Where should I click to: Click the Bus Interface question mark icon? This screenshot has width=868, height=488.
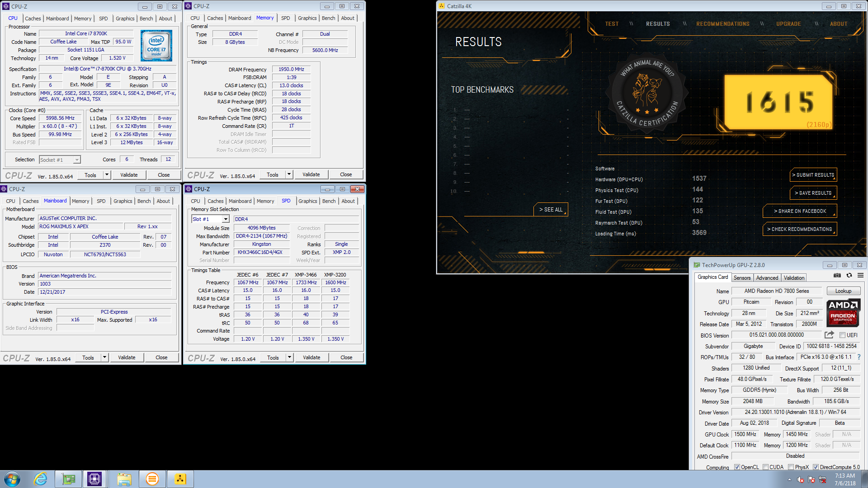pyautogui.click(x=859, y=357)
